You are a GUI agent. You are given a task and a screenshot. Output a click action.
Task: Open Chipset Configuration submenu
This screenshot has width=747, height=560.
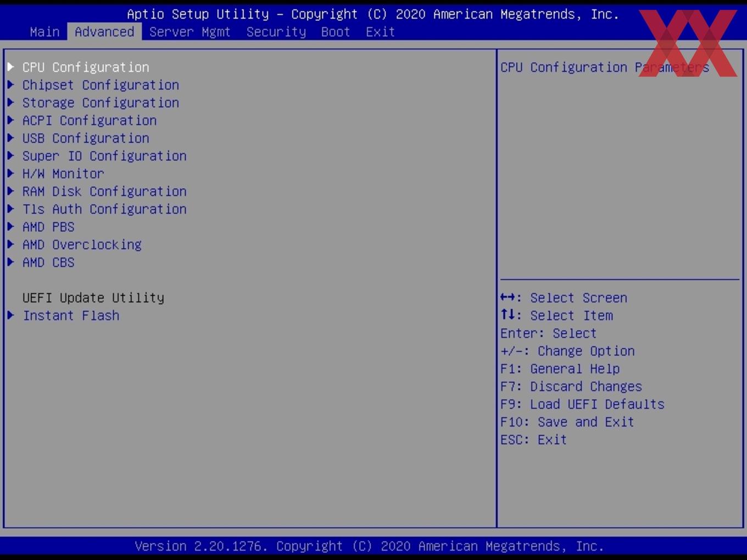(101, 85)
